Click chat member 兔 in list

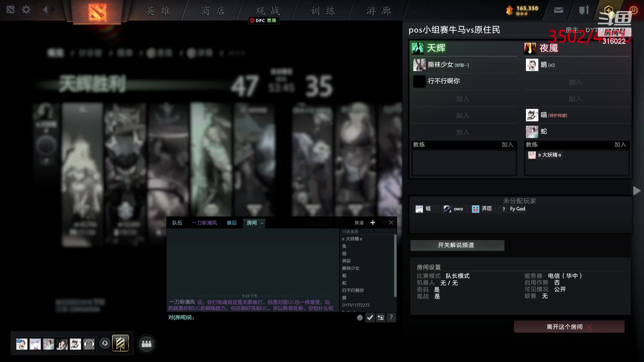click(344, 246)
